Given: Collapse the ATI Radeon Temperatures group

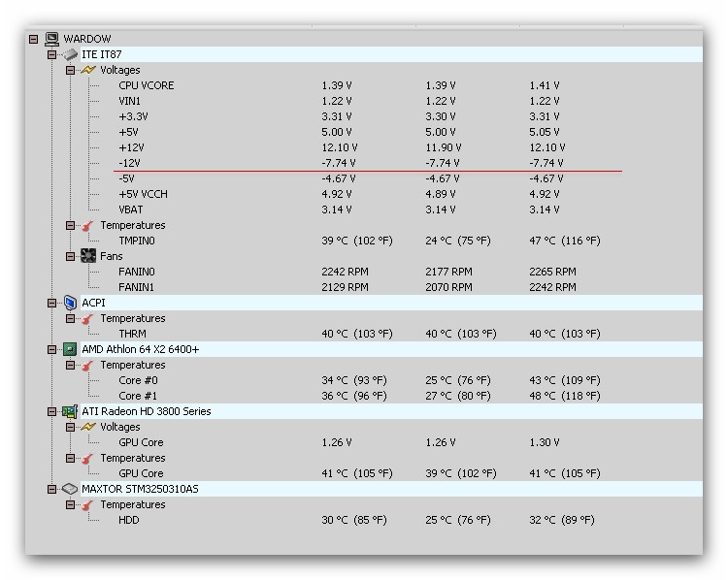Looking at the screenshot, I should coord(70,459).
